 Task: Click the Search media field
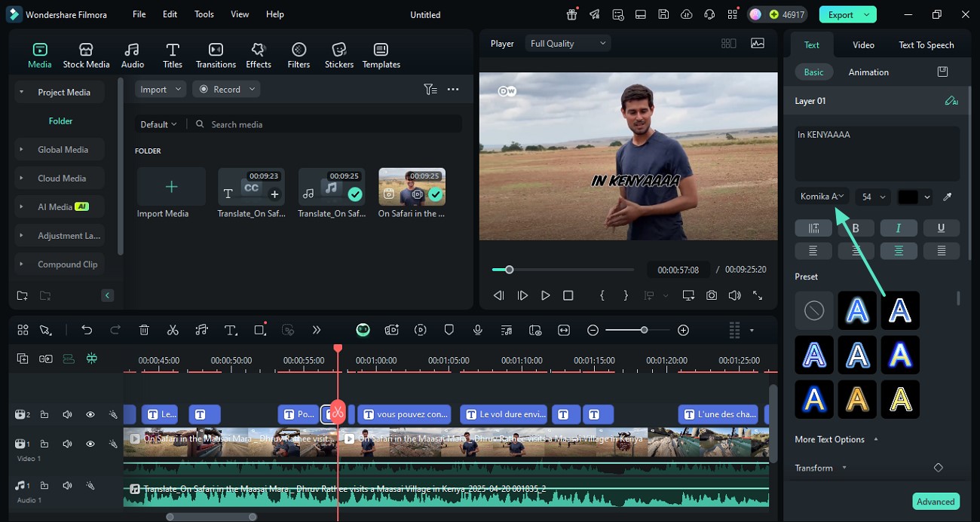coord(324,124)
